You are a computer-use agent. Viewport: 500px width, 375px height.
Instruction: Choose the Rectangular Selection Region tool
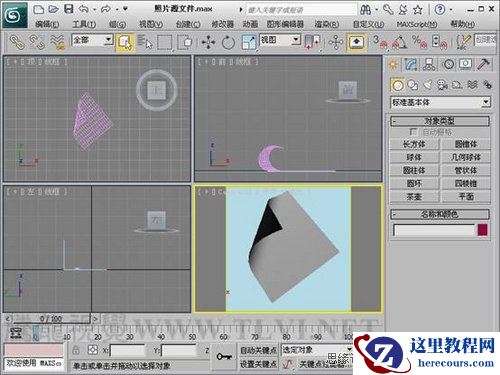tap(165, 43)
